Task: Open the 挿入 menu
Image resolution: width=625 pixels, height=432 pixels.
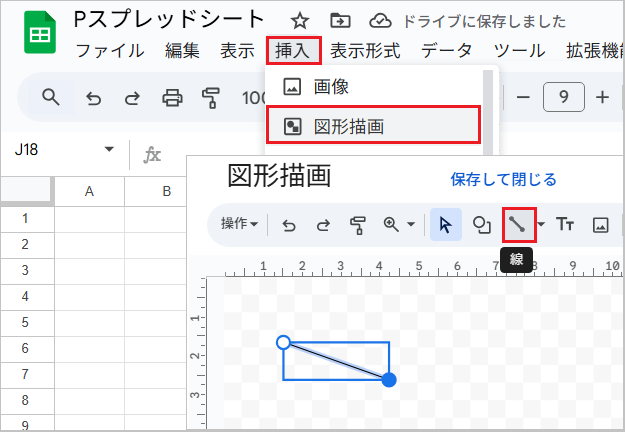Action: (293, 51)
